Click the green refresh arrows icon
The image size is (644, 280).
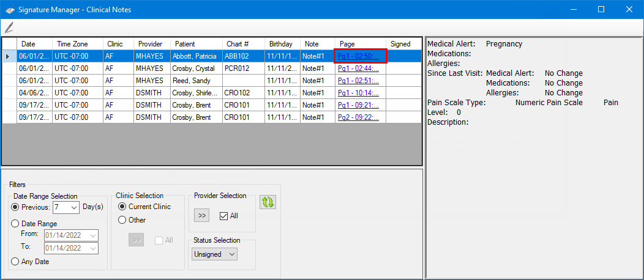[x=267, y=202]
